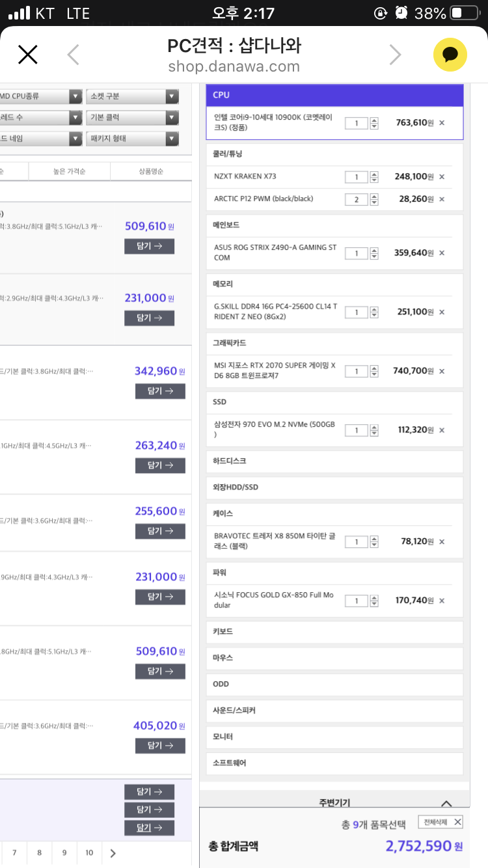
Task: Delete the Samsung 970 EVO SSD row
Action: coord(442,430)
